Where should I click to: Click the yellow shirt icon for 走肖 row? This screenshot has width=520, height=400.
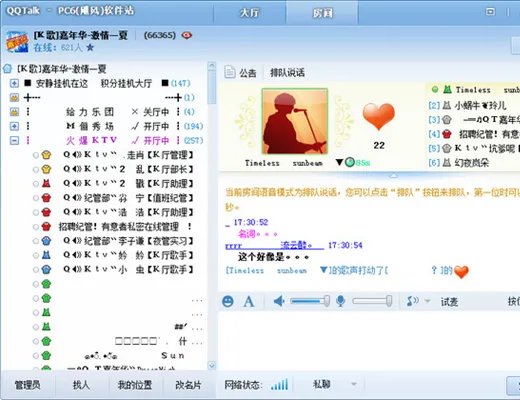coord(46,155)
